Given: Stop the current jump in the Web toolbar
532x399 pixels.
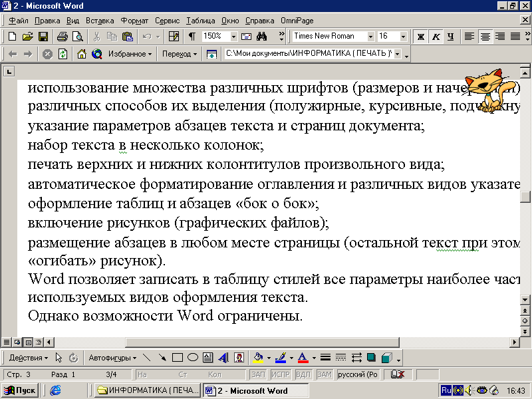Looking at the screenshot, I should (47, 54).
